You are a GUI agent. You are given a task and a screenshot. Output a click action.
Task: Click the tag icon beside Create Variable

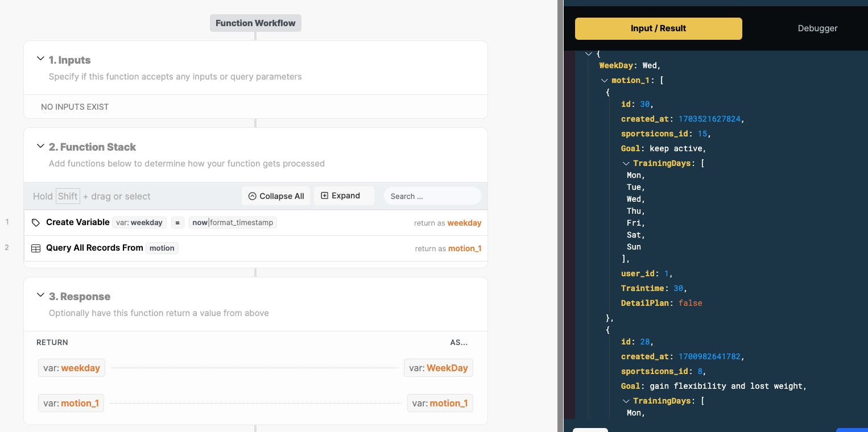pos(36,223)
